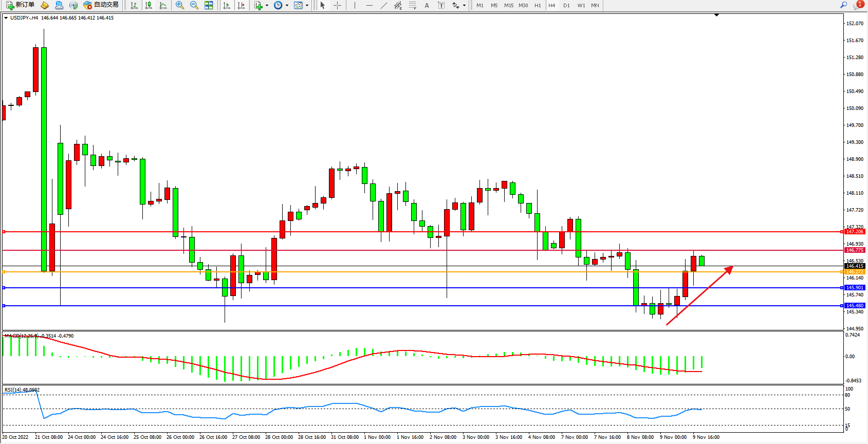Toggle AutoTrading (自动交易) button

(x=101, y=5)
